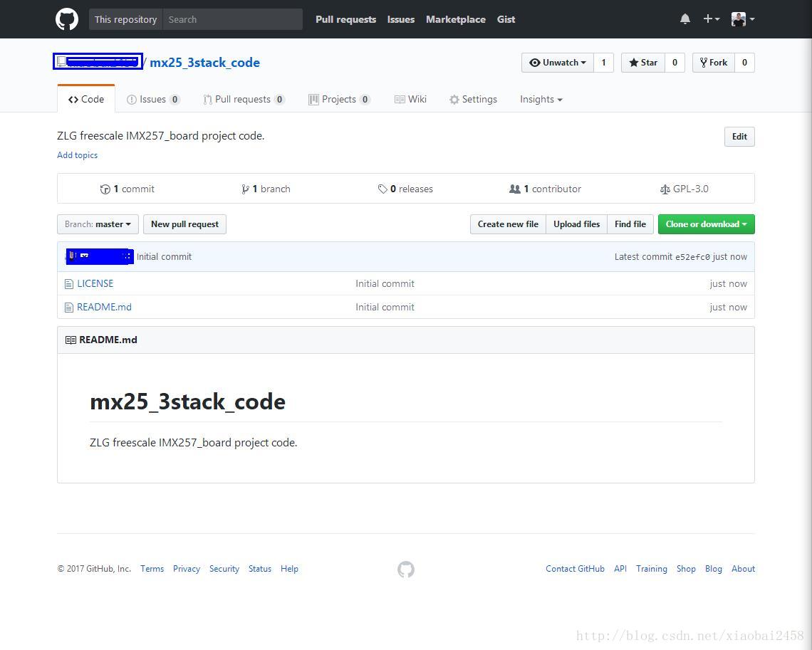Open the GitHub Octocat home logo
The image size is (812, 650).
(67, 19)
